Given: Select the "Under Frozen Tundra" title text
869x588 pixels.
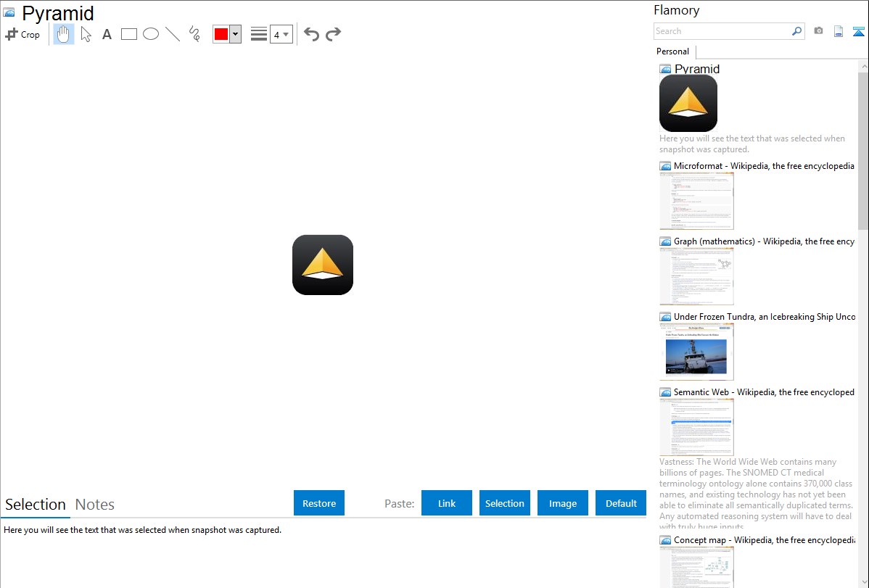Looking at the screenshot, I should click(765, 317).
